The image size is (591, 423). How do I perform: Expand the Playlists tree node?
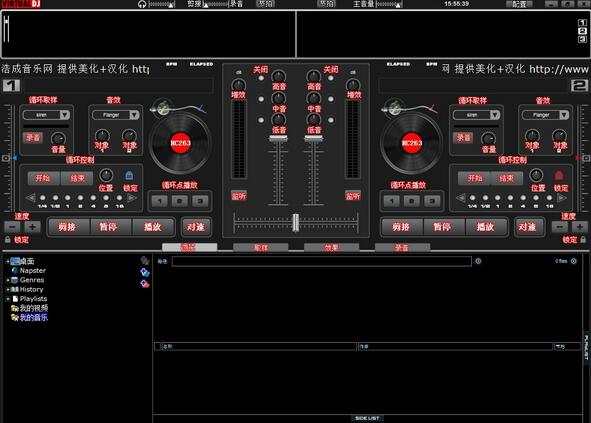(x=8, y=299)
